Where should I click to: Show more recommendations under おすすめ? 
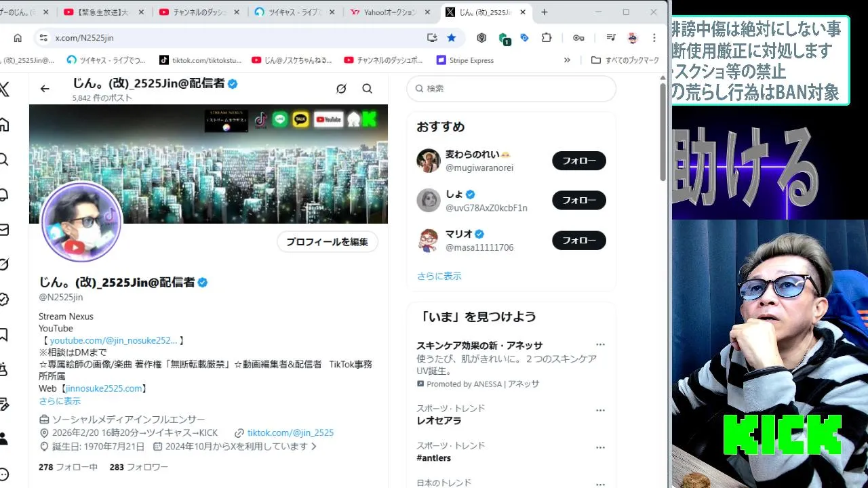pyautogui.click(x=439, y=276)
